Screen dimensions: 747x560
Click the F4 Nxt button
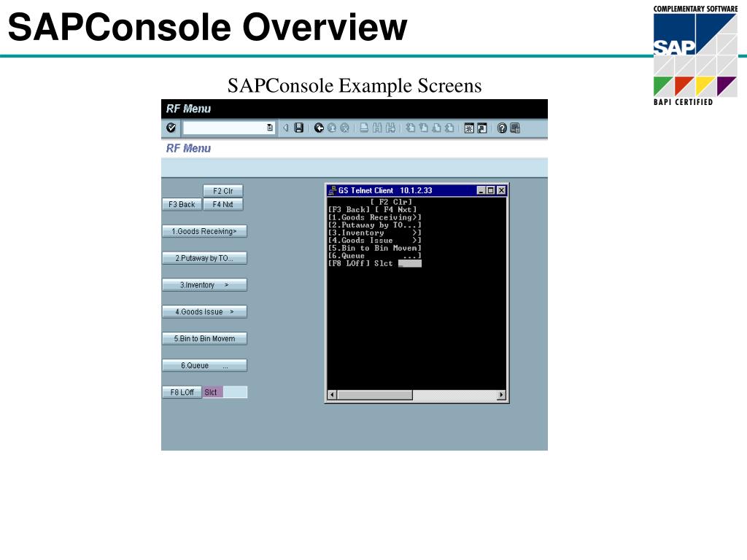click(x=223, y=204)
